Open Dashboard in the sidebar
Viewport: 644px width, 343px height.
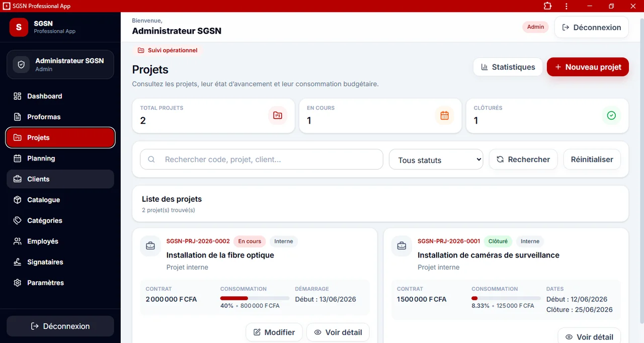coord(60,96)
